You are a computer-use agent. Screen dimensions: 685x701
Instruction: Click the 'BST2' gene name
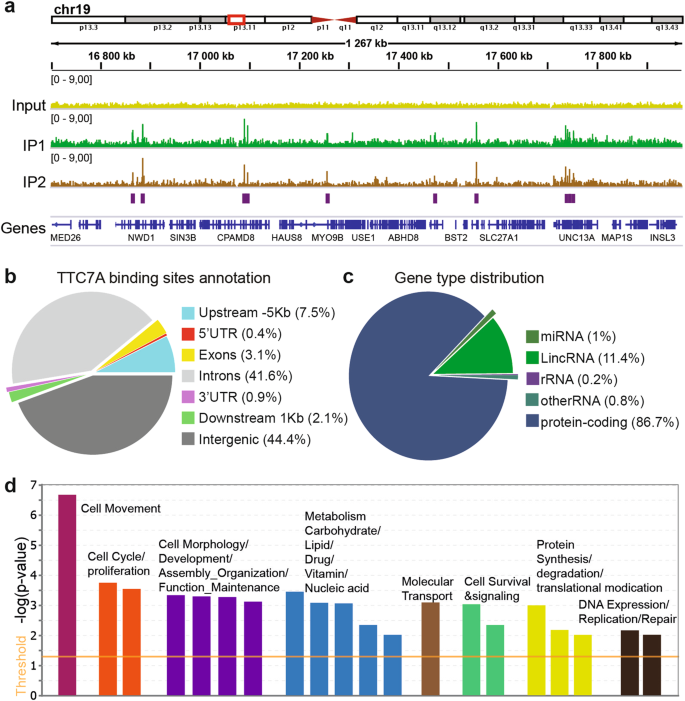456,238
